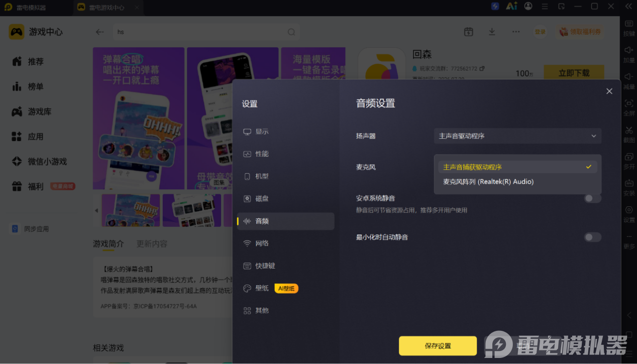Screen dimensions: 637x364
Task: Click 同步应用 sync apps link
Action: click(30, 229)
